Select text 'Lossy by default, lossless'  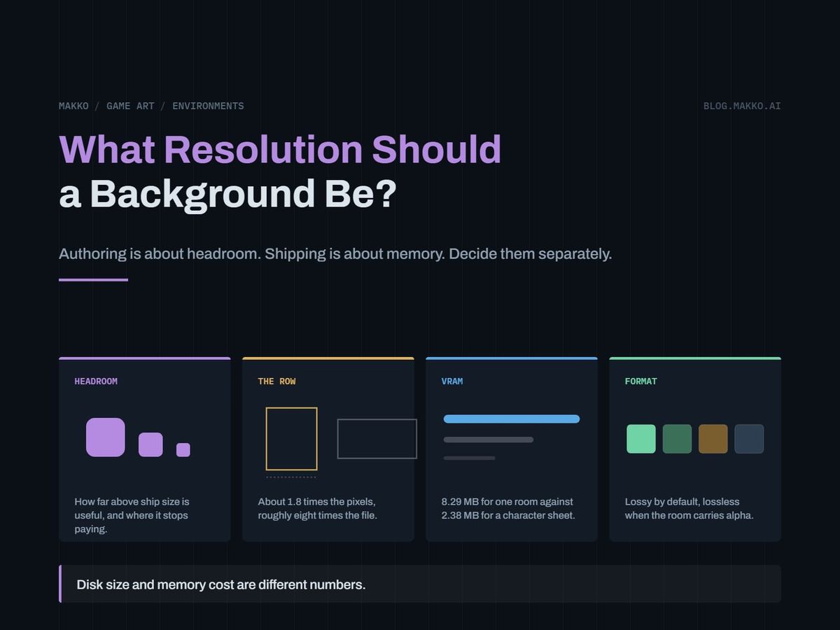(x=682, y=501)
